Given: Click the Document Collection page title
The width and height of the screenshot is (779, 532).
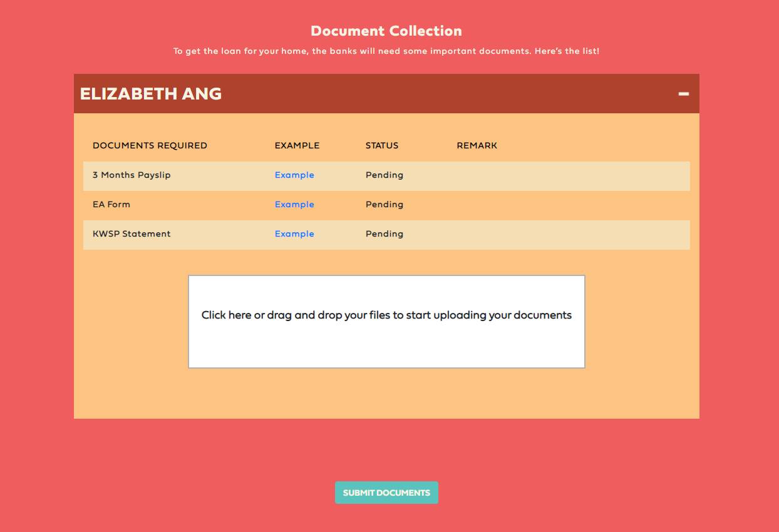Looking at the screenshot, I should [386, 31].
